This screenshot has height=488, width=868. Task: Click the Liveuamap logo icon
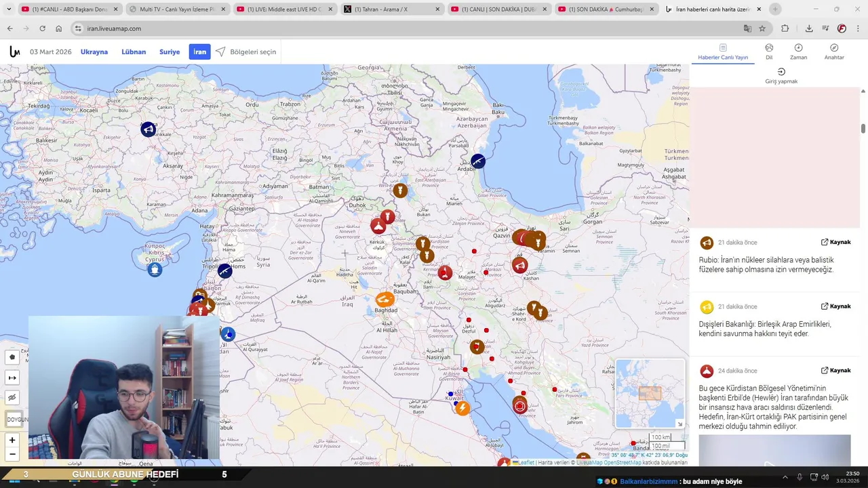coord(14,52)
